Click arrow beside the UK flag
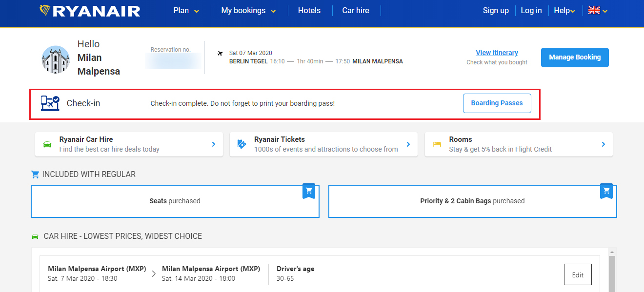The width and height of the screenshot is (644, 292). [x=605, y=11]
